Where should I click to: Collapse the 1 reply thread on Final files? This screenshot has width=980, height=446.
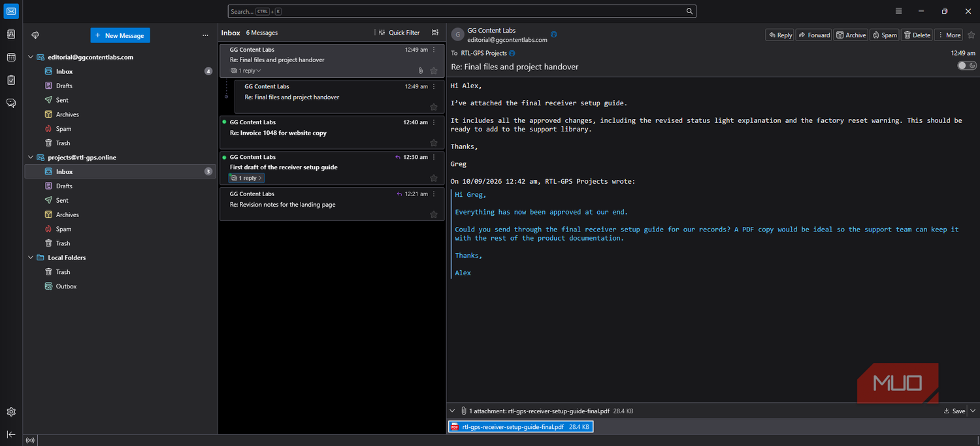[246, 71]
